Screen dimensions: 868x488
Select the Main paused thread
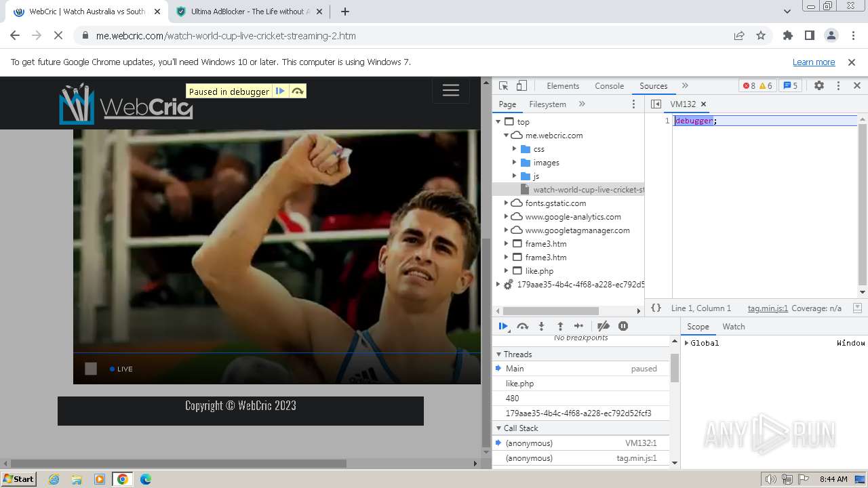581,369
